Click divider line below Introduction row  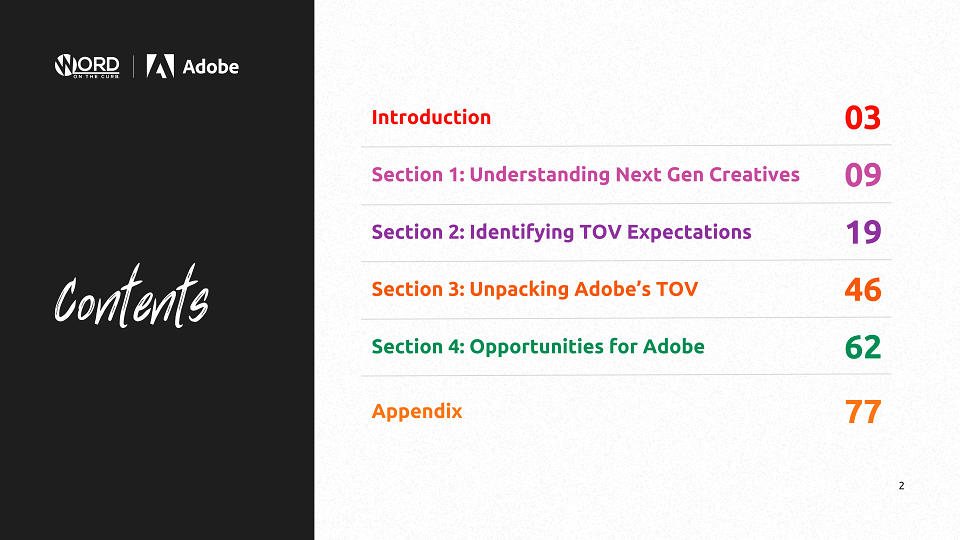click(x=626, y=146)
